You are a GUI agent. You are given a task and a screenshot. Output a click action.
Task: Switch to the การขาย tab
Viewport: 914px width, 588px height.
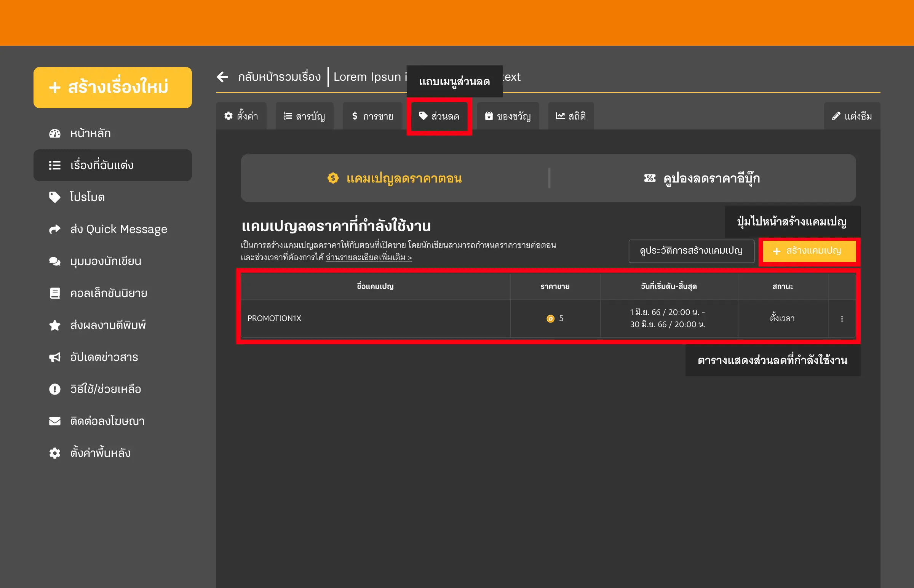click(x=372, y=116)
